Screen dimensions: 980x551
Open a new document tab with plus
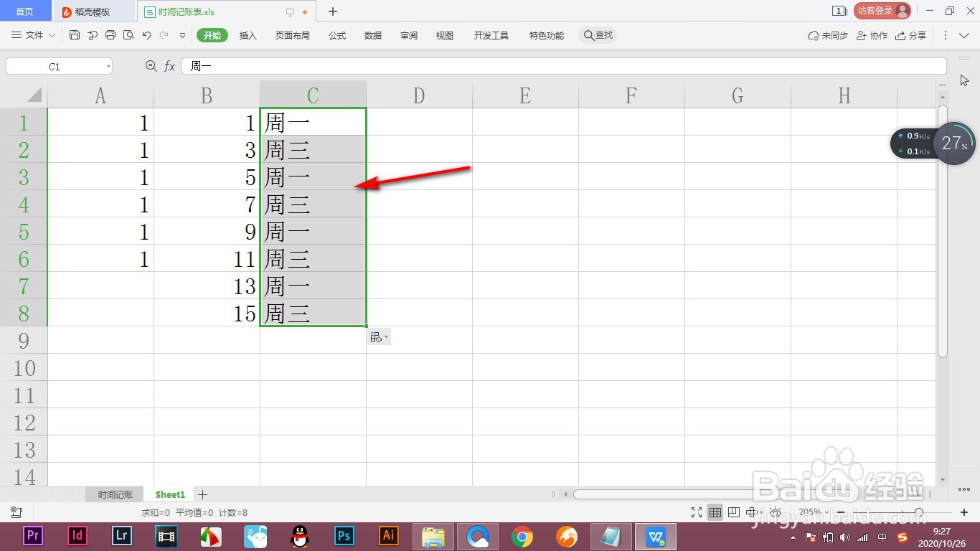(333, 11)
